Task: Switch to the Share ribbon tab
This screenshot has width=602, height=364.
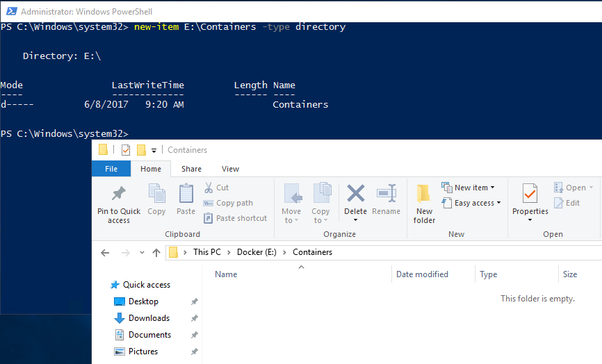Action: 191,169
